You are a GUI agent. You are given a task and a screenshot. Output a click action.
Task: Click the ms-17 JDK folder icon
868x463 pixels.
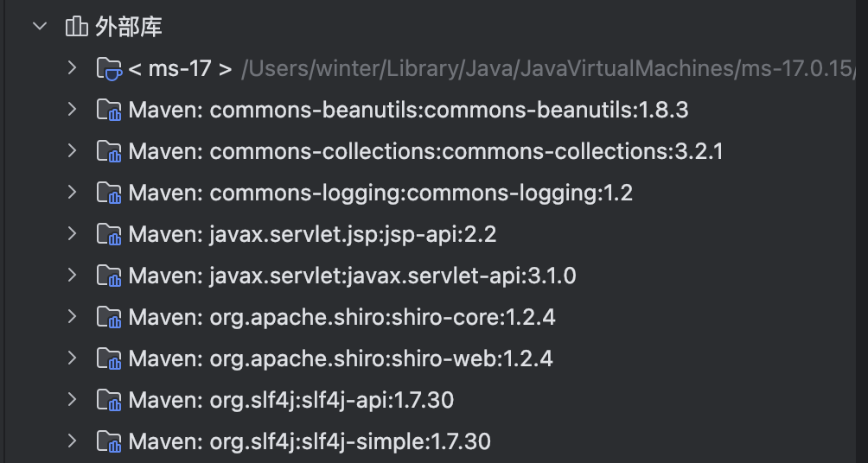[108, 68]
